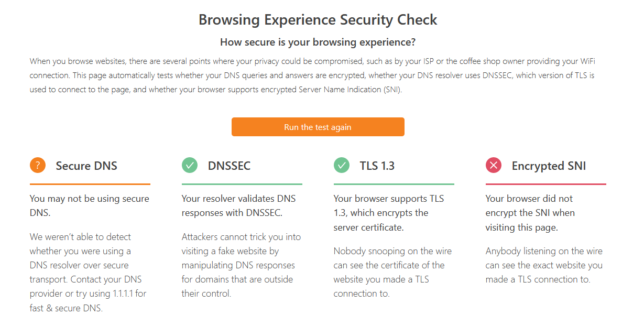
Task: Click "You may not be using secure DNS" text
Action: pyautogui.click(x=89, y=206)
